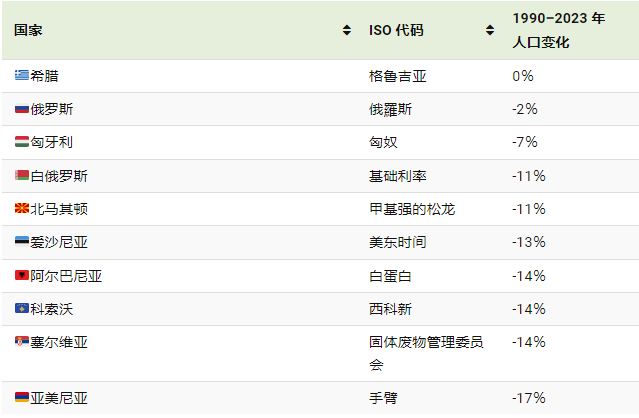Open the 俄罗斯 country link
This screenshot has height=418, width=639.
click(x=52, y=109)
